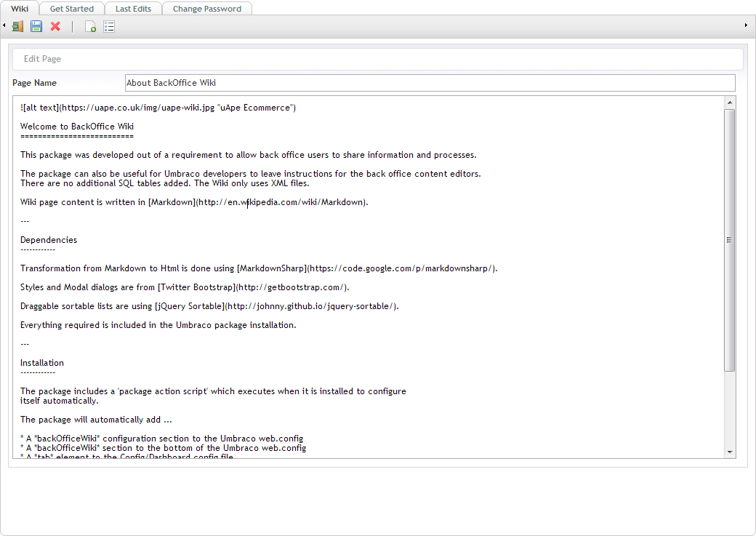Click the 'Everything required is included' line
This screenshot has height=536, width=756.
click(158, 325)
